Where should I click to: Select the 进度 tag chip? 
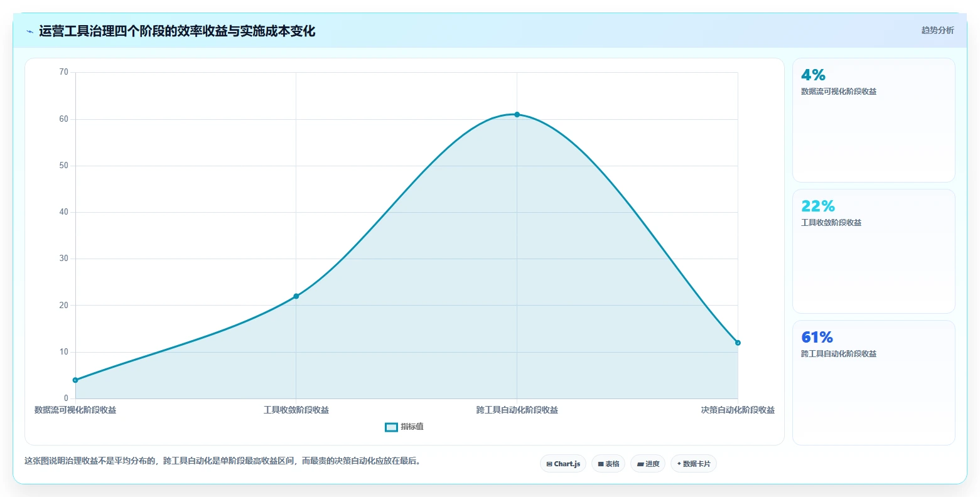(x=648, y=464)
